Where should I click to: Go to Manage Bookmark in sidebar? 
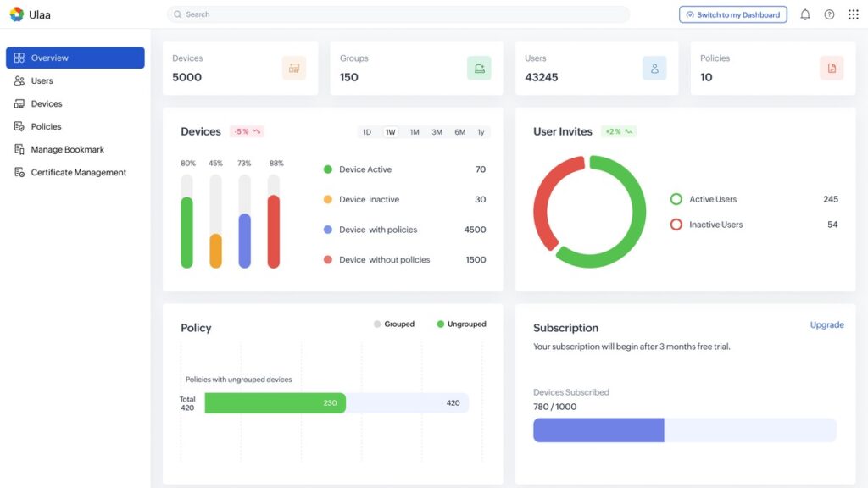(x=67, y=149)
